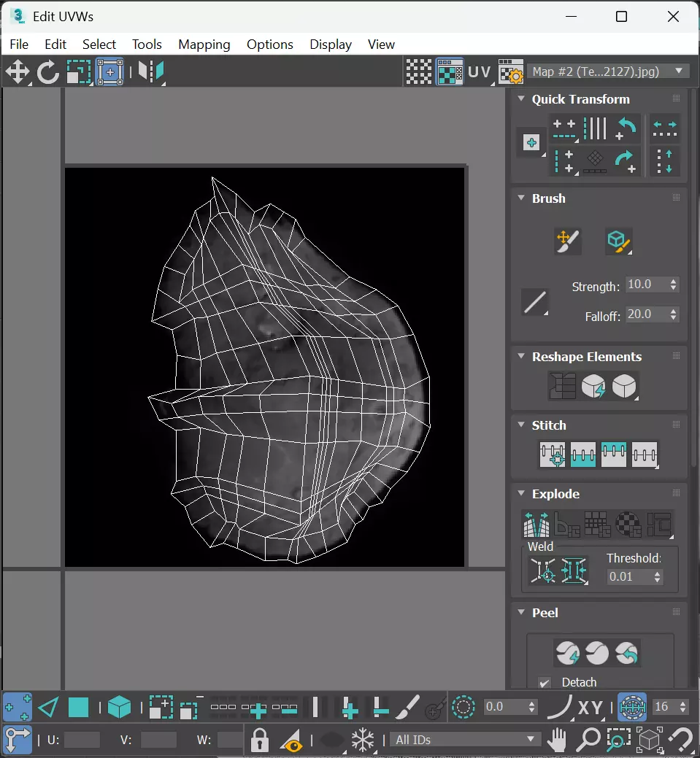Open the Tools menu
The height and width of the screenshot is (758, 700).
coord(147,45)
